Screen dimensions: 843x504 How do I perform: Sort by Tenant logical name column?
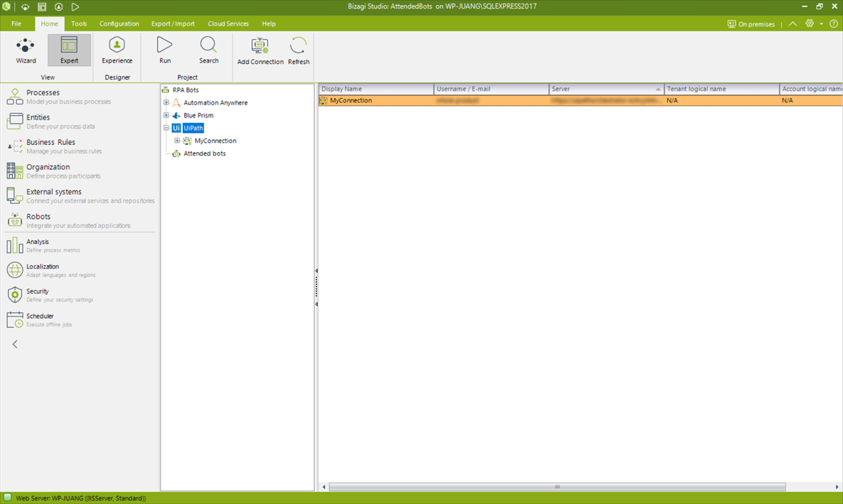[721, 89]
